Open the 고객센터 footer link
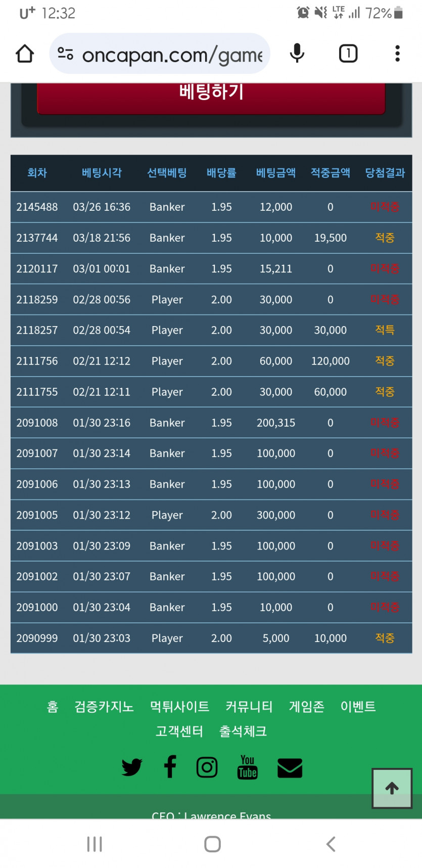Viewport: 422px width, 868px height. (179, 731)
